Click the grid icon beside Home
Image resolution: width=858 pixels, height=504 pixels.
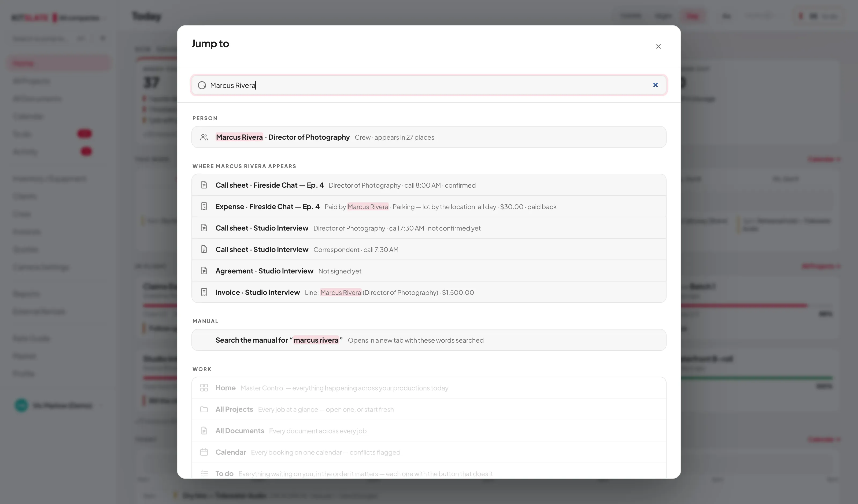pyautogui.click(x=204, y=388)
